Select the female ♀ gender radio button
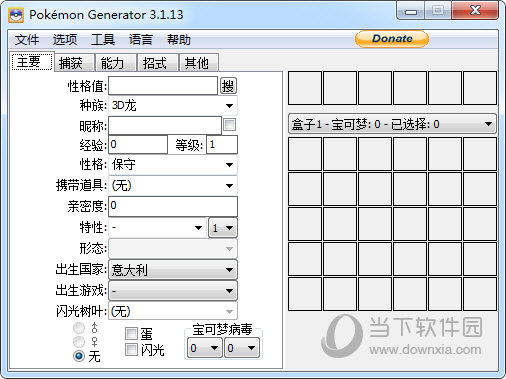Image resolution: width=506 pixels, height=379 pixels. [79, 342]
